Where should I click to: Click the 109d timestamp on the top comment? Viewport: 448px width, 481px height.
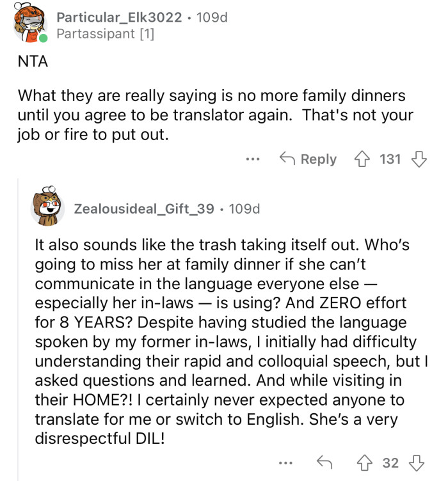pyautogui.click(x=211, y=17)
